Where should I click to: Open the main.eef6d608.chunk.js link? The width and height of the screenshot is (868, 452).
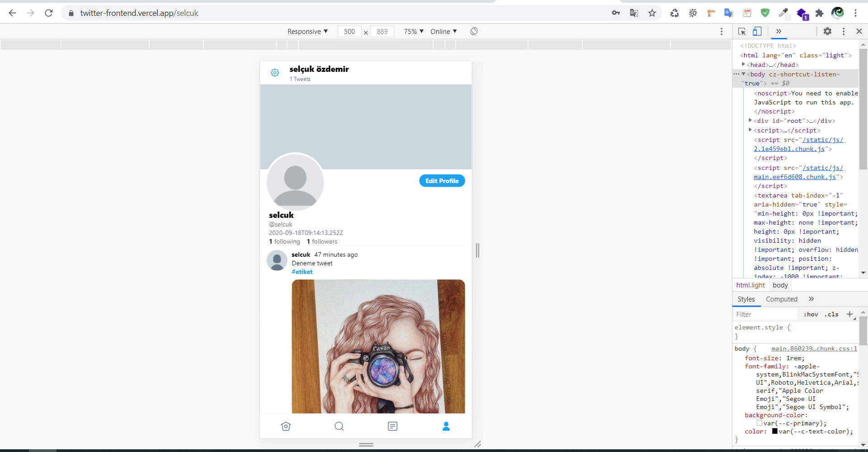(795, 177)
